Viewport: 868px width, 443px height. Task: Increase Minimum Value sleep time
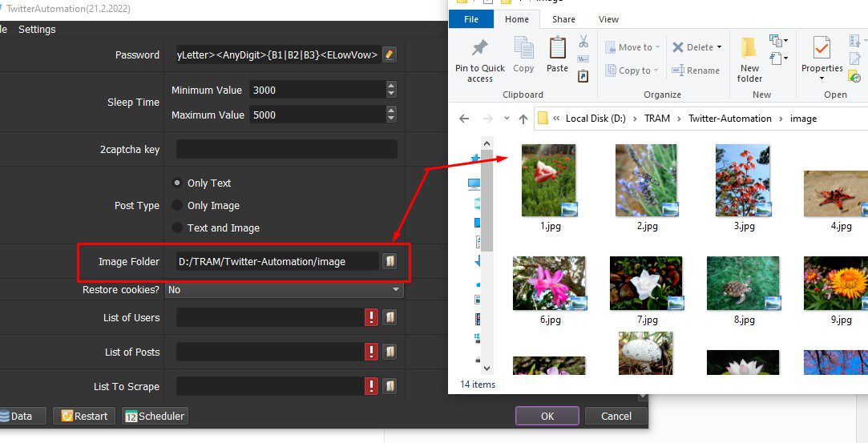click(391, 86)
